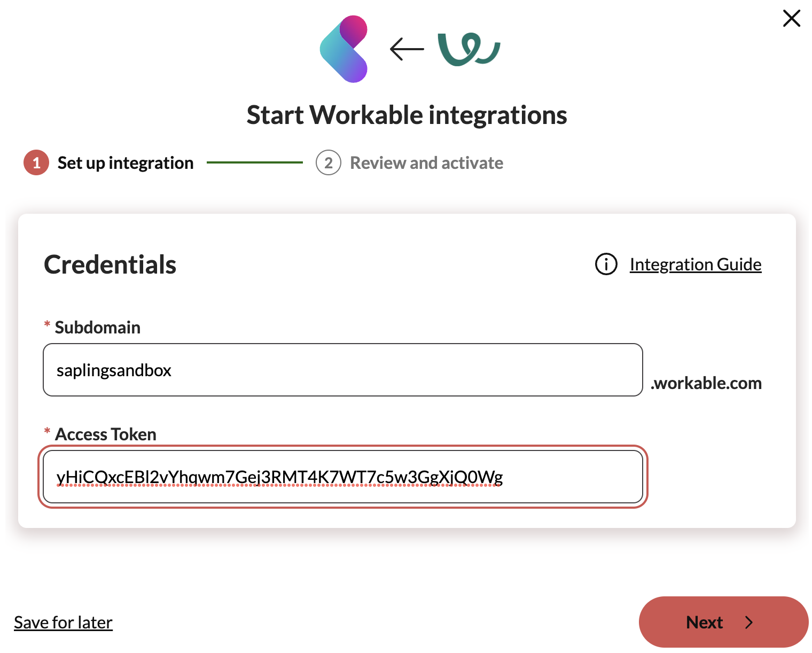Select the step 1 number circle
Viewport: 812px width, 653px height.
coord(36,163)
